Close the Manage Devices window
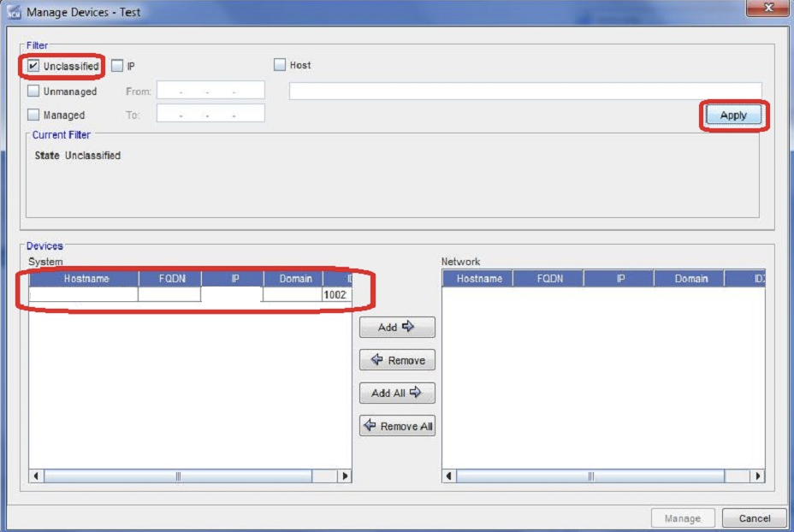Image resolution: width=794 pixels, height=532 pixels. tap(767, 8)
